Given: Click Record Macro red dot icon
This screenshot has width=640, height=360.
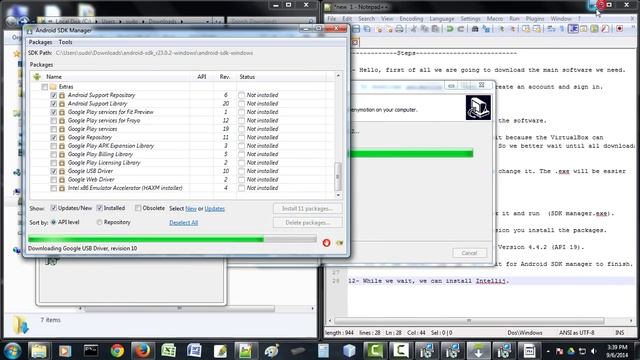Looking at the screenshot, I should 620,29.
